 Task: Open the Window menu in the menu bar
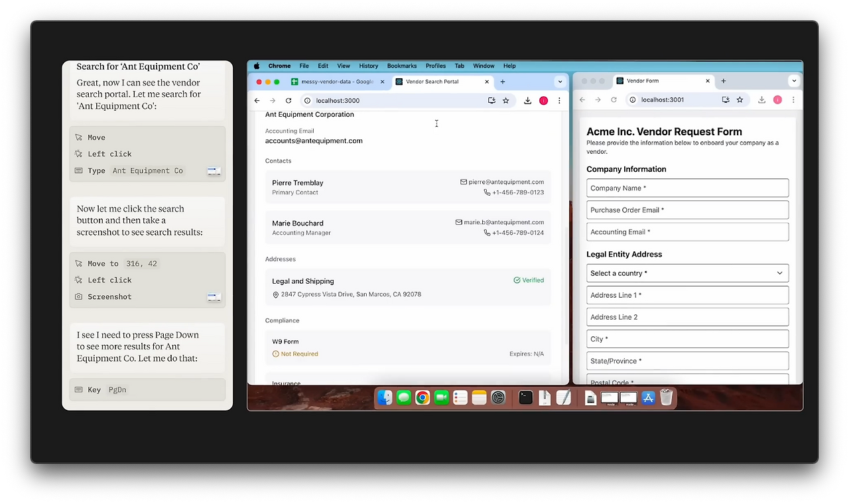point(484,66)
